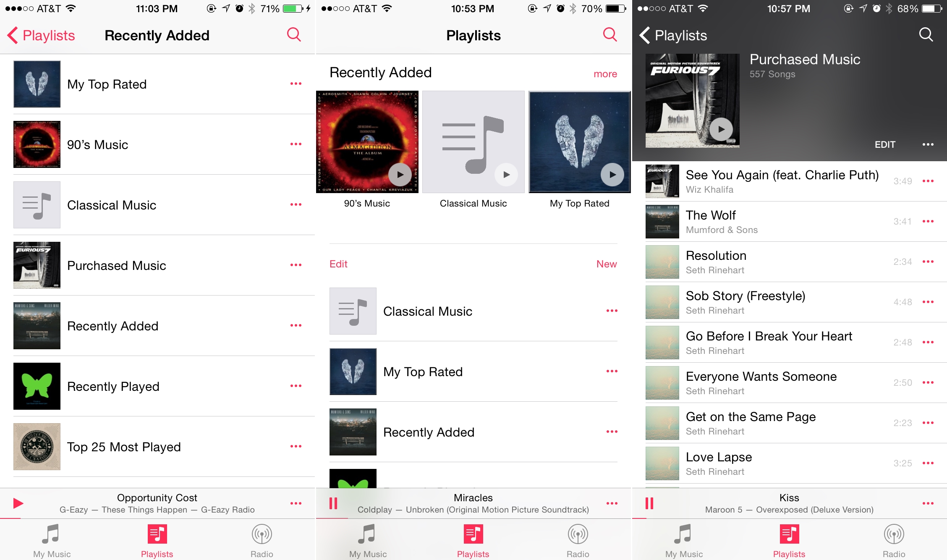Tap the pause button on Kiss playback bar
Screen dimensions: 947x560
[650, 504]
